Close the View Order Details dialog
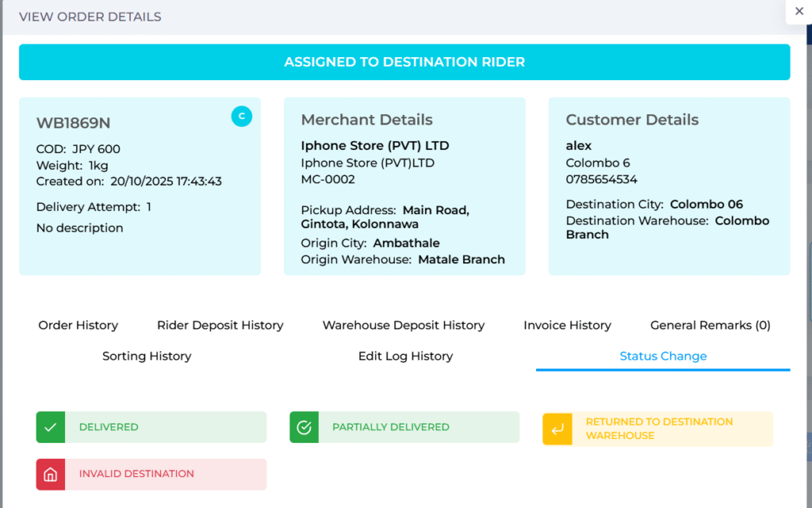812x508 pixels. [796, 11]
